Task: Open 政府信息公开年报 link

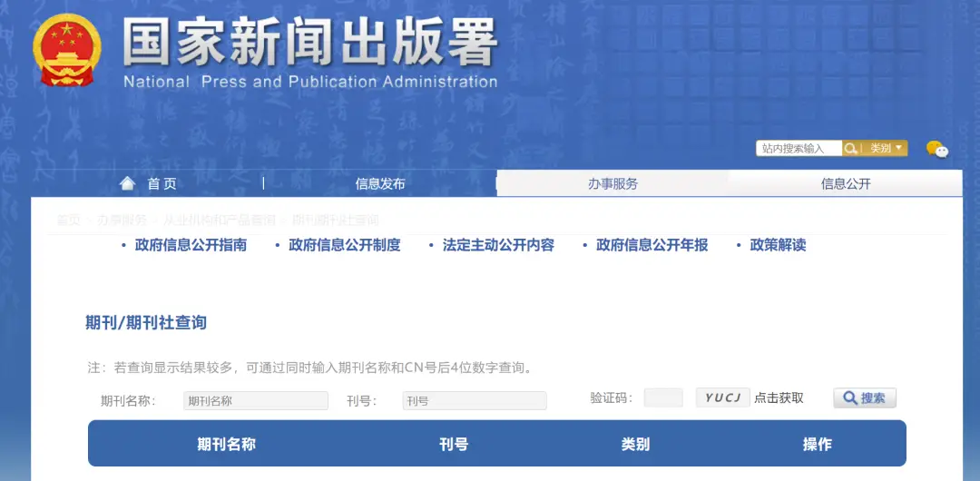Action: [x=652, y=245]
